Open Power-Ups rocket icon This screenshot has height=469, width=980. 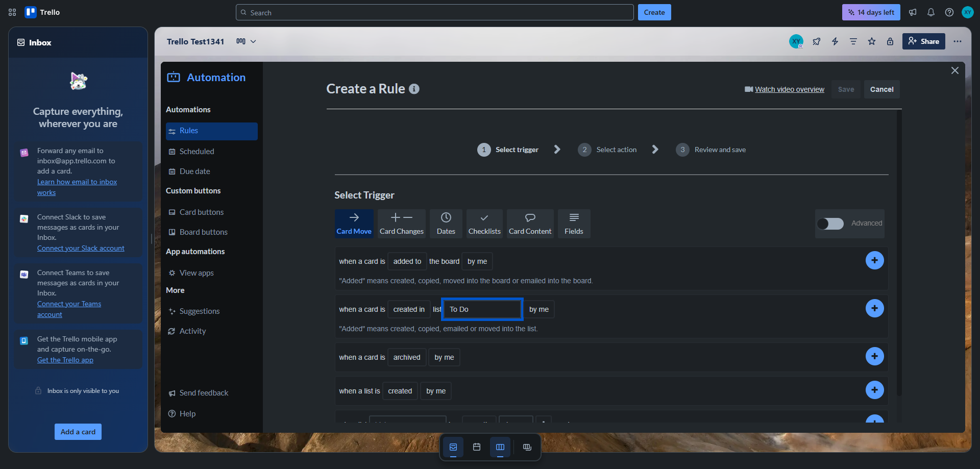tap(817, 41)
